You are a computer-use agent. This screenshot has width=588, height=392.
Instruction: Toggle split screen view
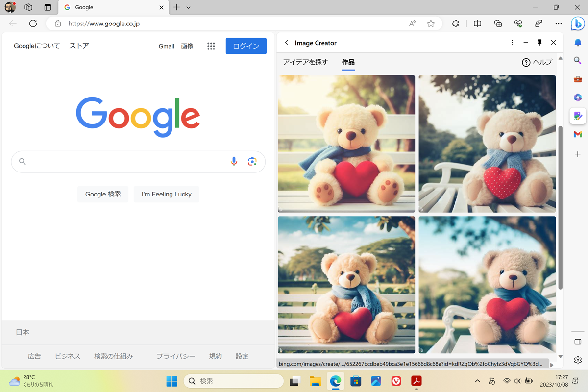[477, 23]
